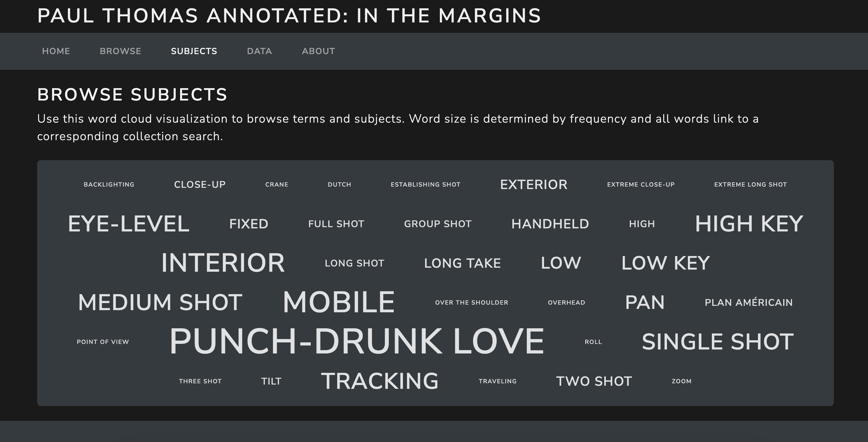Open the Home navigation tab

click(56, 51)
